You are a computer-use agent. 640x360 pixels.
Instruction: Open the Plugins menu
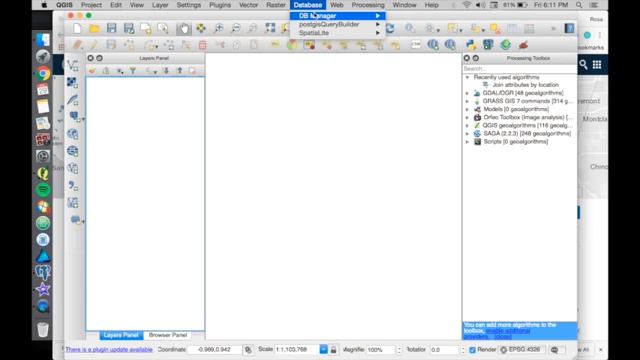tap(220, 5)
